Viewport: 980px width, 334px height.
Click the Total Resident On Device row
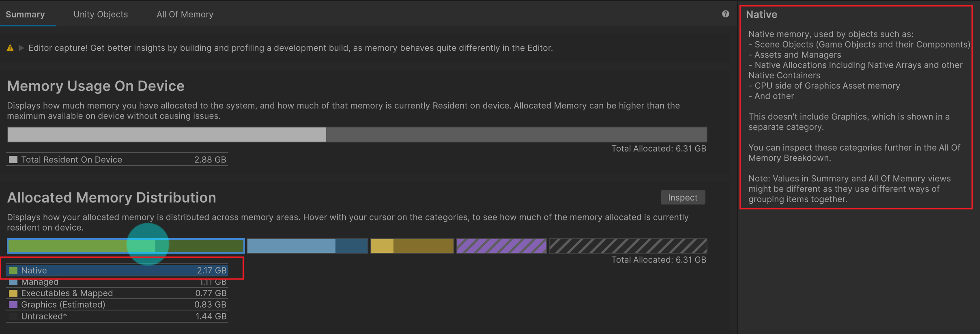[x=118, y=160]
